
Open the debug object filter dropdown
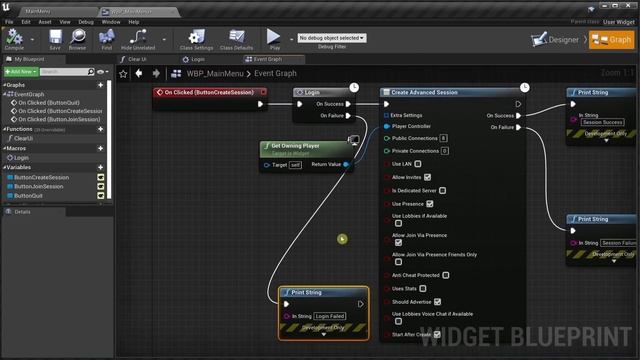coord(332,38)
